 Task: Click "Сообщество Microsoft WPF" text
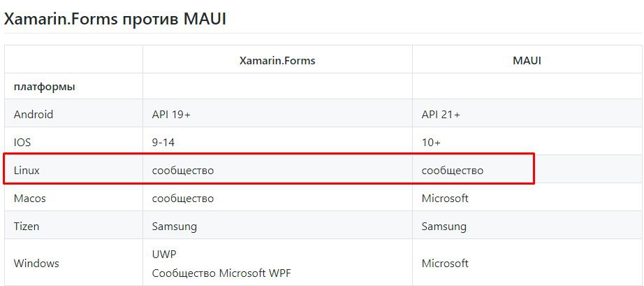pyautogui.click(x=221, y=273)
